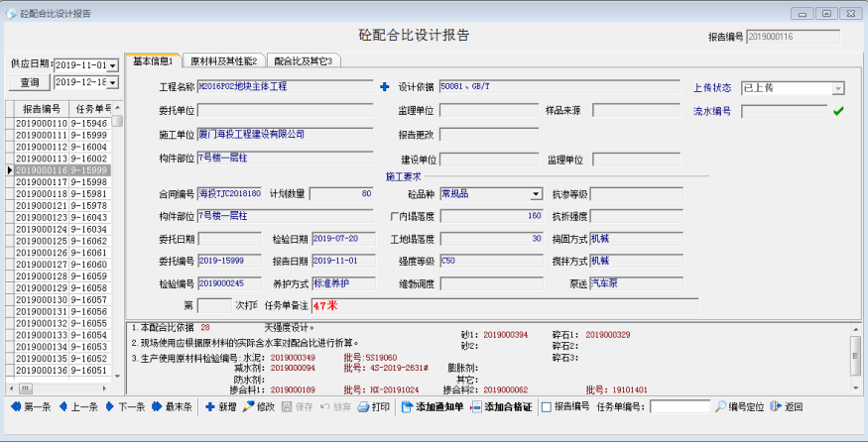Switch to 原材料及其性能2 tab
Viewport: 868px width, 442px height.
pos(223,60)
